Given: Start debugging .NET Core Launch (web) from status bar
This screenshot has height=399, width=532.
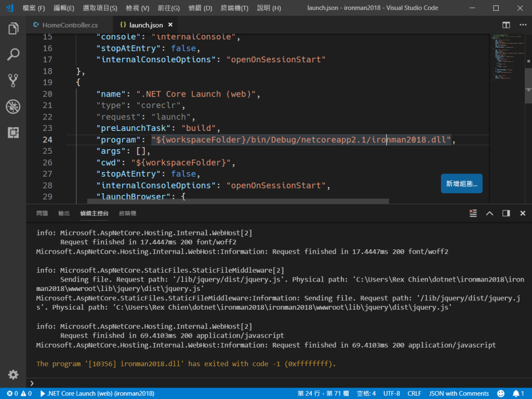Looking at the screenshot, I should click(97, 394).
